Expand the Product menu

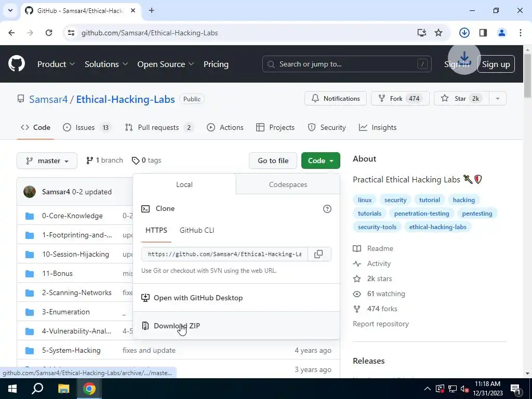tap(56, 64)
